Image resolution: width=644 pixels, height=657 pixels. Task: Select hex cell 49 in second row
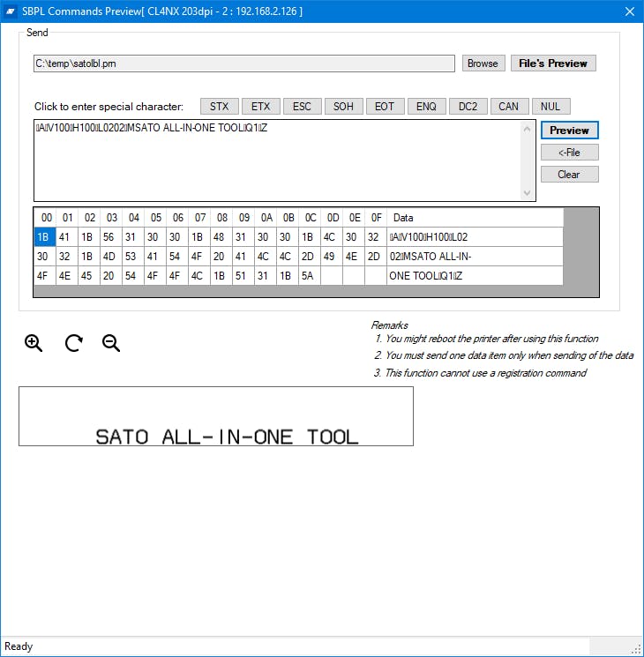tap(332, 257)
